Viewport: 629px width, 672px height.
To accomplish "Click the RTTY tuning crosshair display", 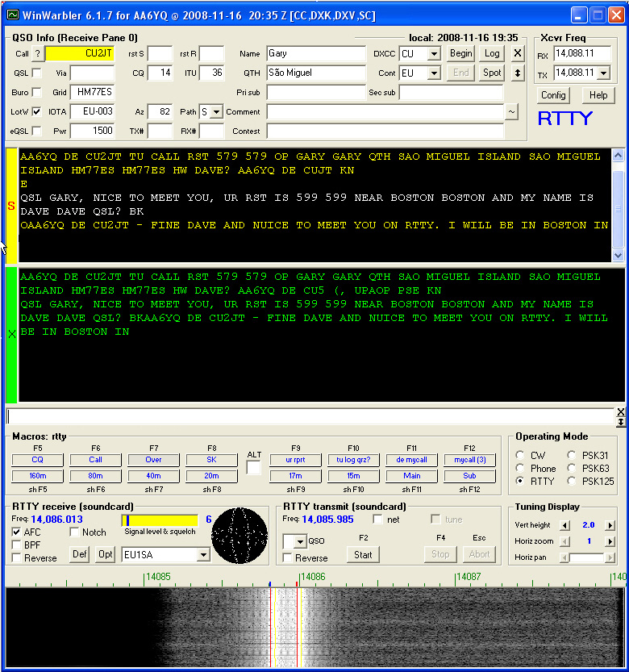I will [240, 533].
